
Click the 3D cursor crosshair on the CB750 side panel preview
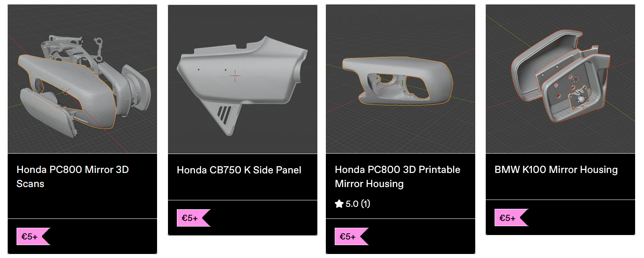coord(235,75)
